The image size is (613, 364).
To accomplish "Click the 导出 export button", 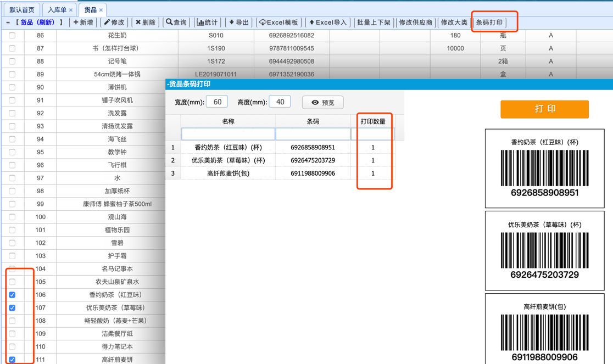I will point(238,23).
